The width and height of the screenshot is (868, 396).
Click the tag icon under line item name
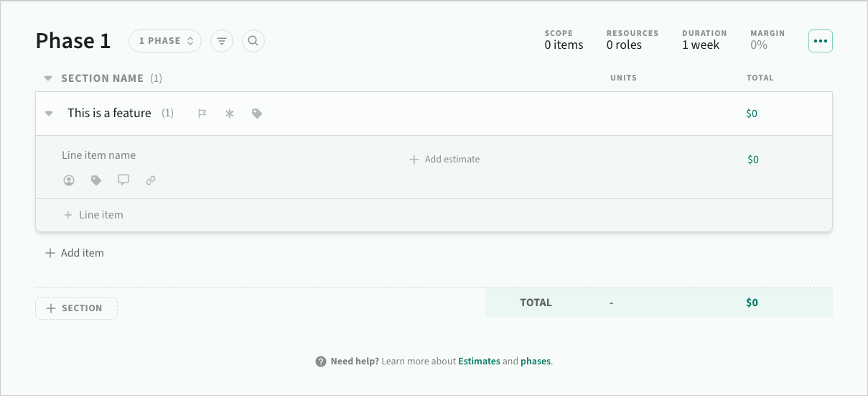(x=96, y=180)
